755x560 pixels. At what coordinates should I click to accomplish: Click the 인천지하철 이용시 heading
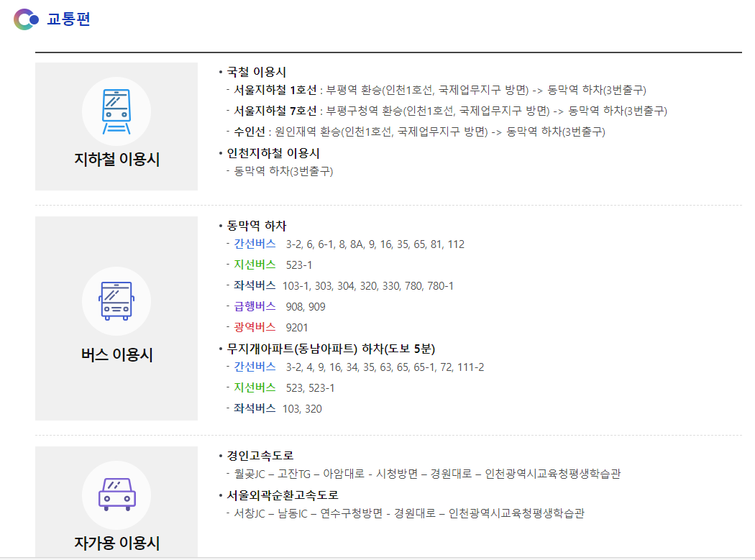click(x=273, y=153)
